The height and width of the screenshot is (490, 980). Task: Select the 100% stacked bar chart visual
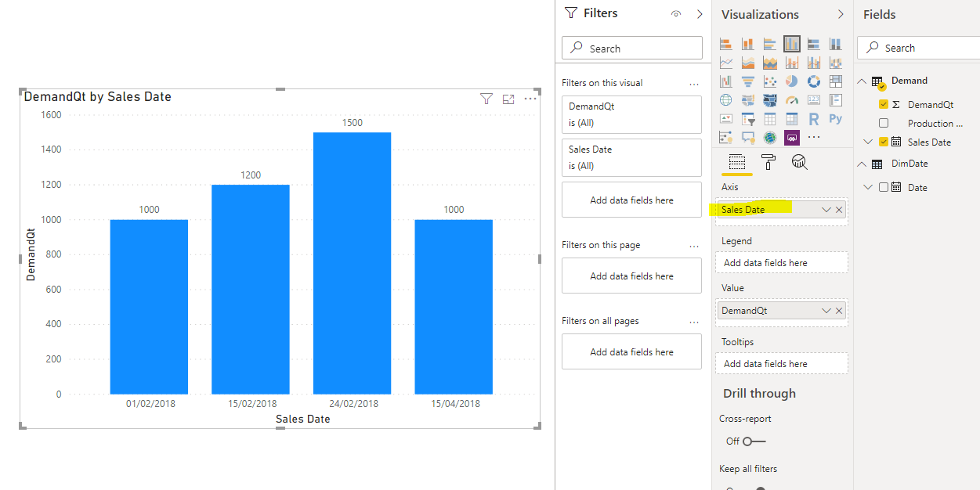coord(814,44)
